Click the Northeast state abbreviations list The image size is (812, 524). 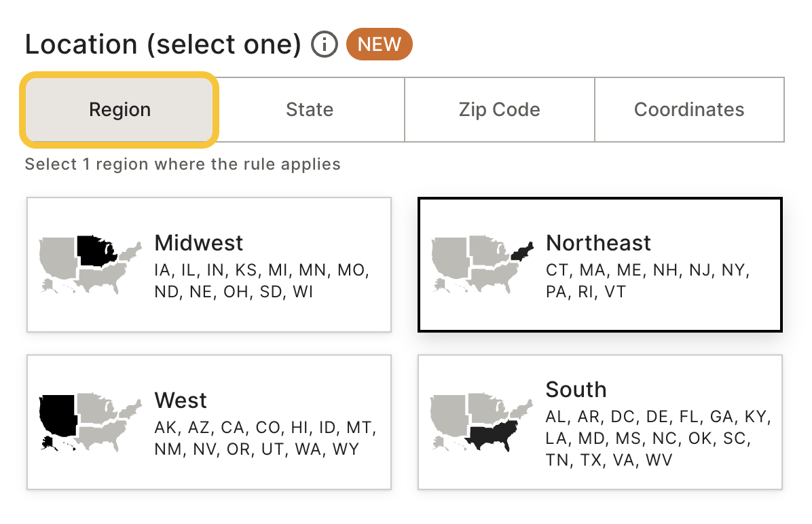pos(647,280)
